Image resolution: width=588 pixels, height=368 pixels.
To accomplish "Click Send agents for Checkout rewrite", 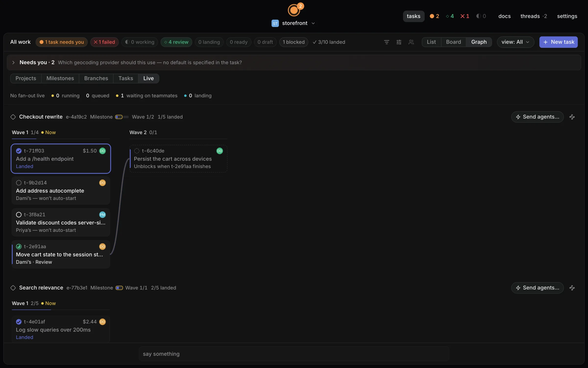I will click(537, 117).
